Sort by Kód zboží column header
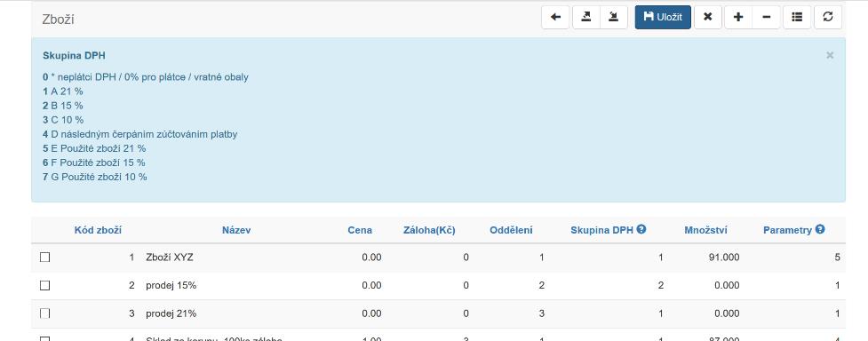The height and width of the screenshot is (341, 868). pyautogui.click(x=98, y=230)
